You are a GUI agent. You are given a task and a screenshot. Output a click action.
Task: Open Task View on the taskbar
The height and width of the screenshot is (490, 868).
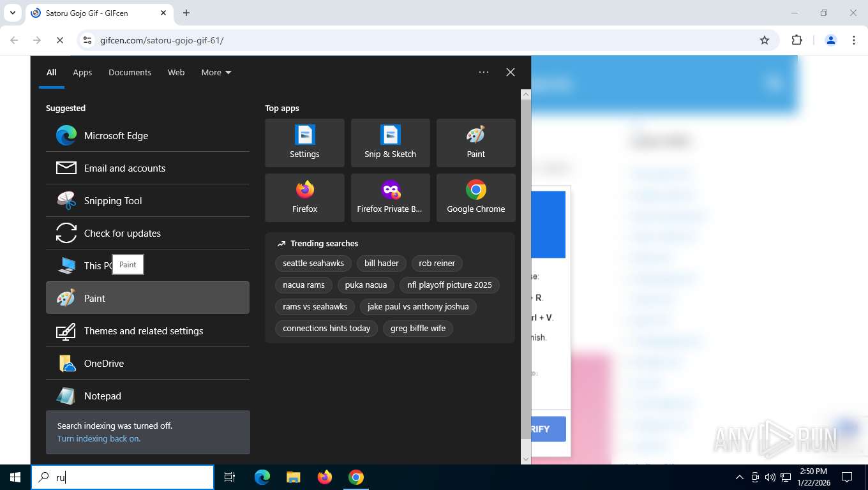230,477
